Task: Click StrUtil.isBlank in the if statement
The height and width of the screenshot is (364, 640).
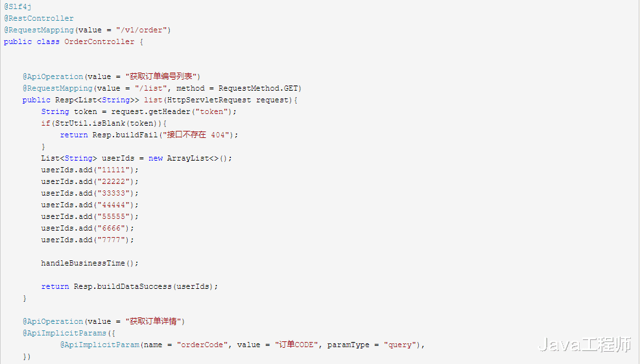Action: click(91, 123)
